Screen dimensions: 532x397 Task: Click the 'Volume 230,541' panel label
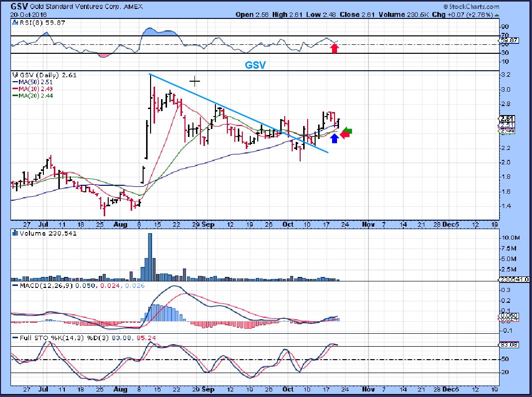click(48, 233)
